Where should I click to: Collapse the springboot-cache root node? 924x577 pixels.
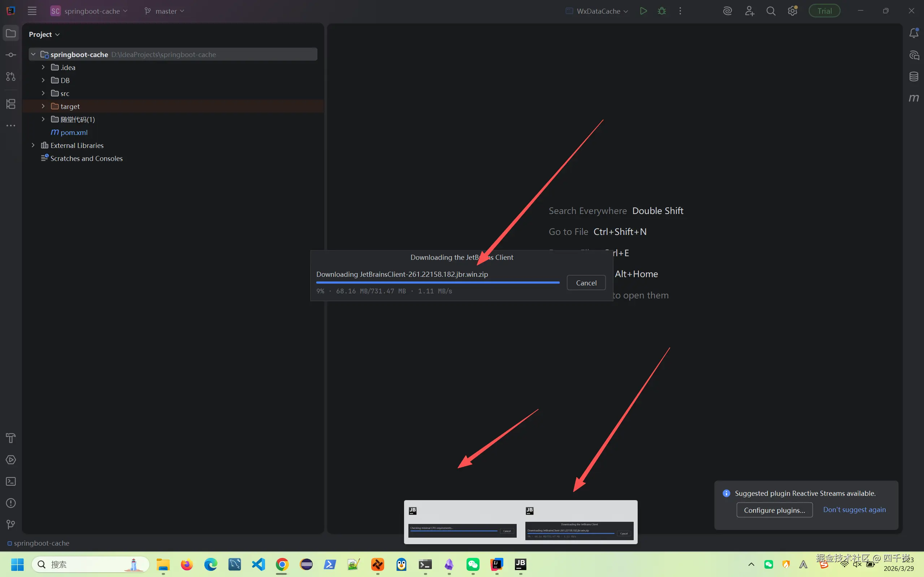pos(33,54)
